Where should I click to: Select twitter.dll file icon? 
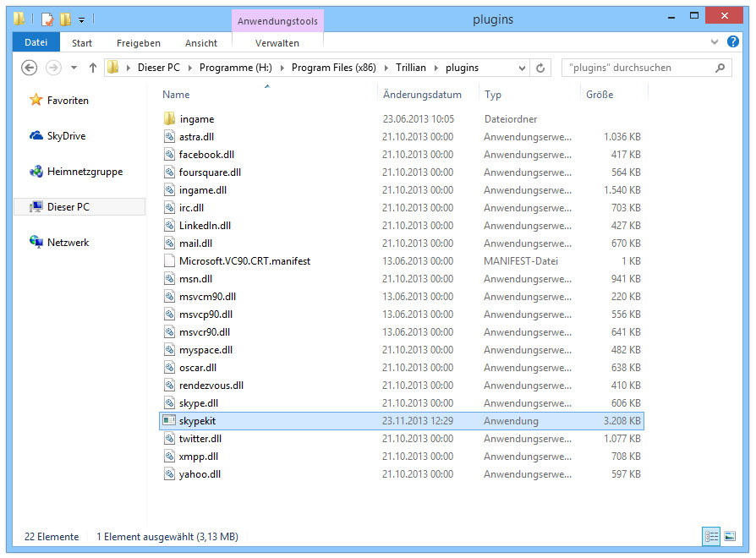169,439
